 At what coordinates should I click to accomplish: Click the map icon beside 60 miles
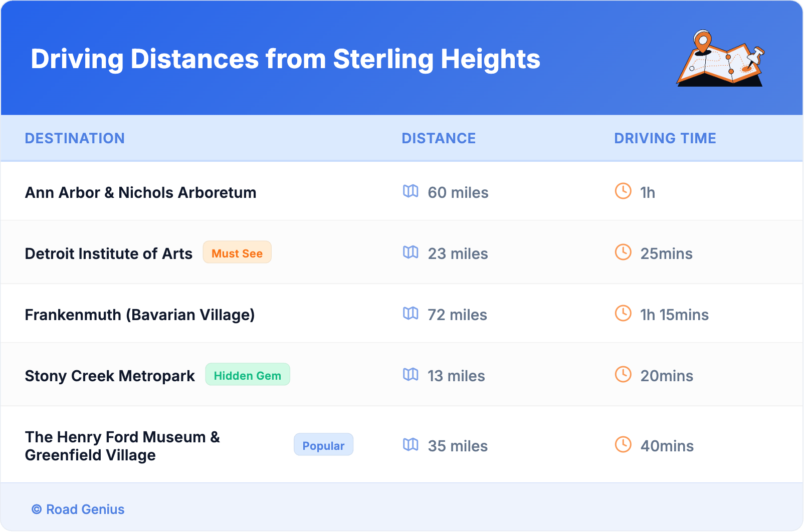tap(411, 191)
